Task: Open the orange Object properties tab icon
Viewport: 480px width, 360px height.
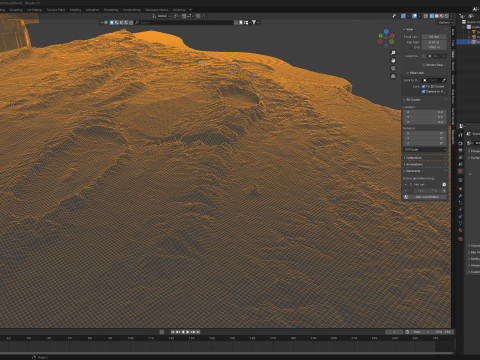Action: tap(460, 189)
